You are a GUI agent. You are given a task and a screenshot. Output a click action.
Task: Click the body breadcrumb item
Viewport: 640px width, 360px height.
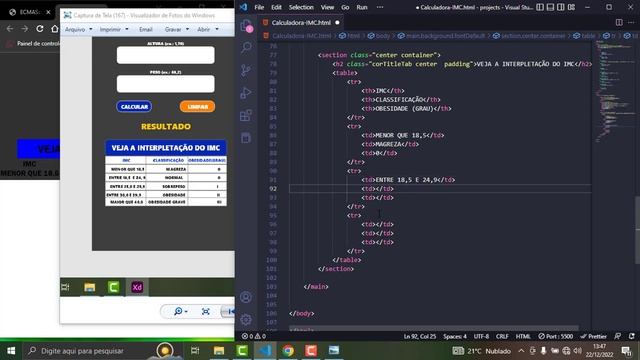tap(378, 36)
